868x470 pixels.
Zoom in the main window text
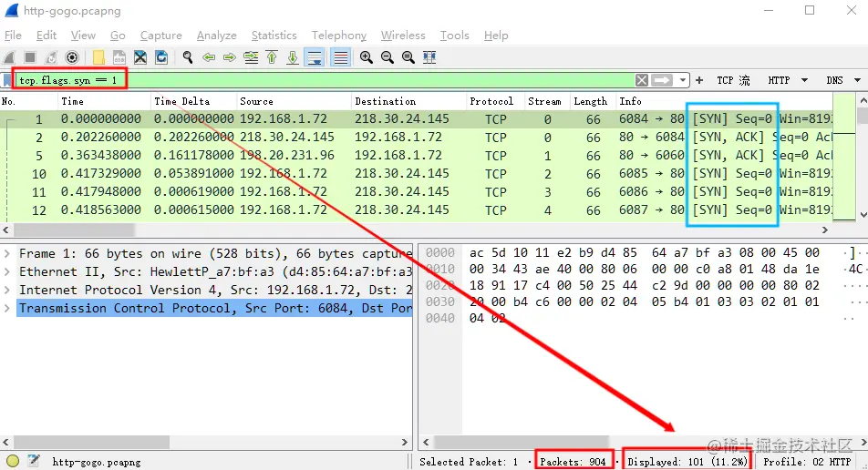click(x=366, y=57)
